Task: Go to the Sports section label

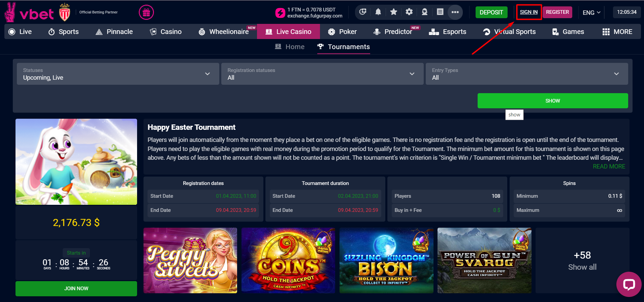Action: click(x=69, y=32)
